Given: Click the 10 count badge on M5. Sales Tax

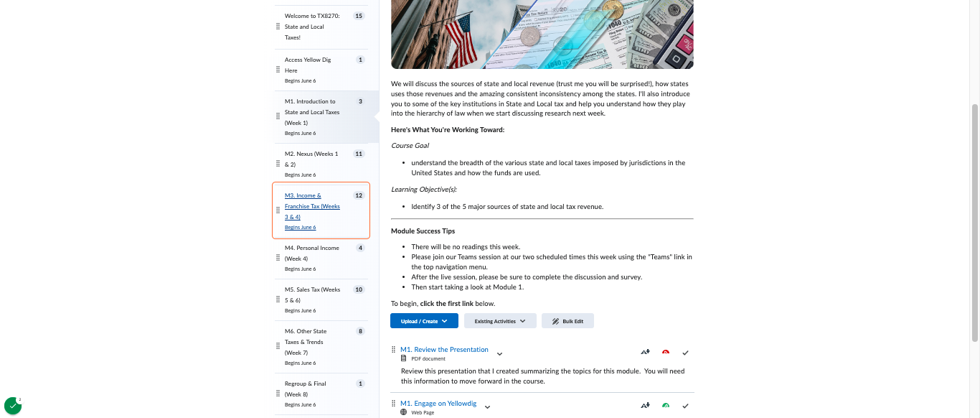Looking at the screenshot, I should click(359, 289).
